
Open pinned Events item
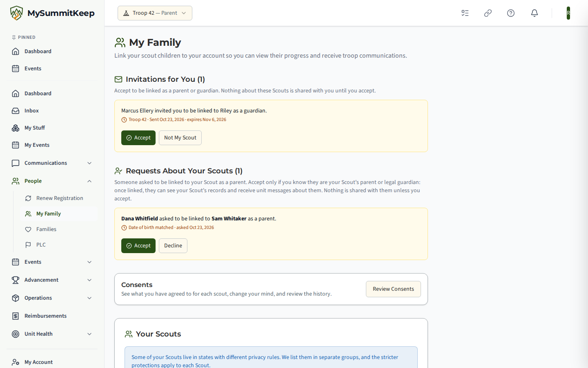click(x=52, y=69)
